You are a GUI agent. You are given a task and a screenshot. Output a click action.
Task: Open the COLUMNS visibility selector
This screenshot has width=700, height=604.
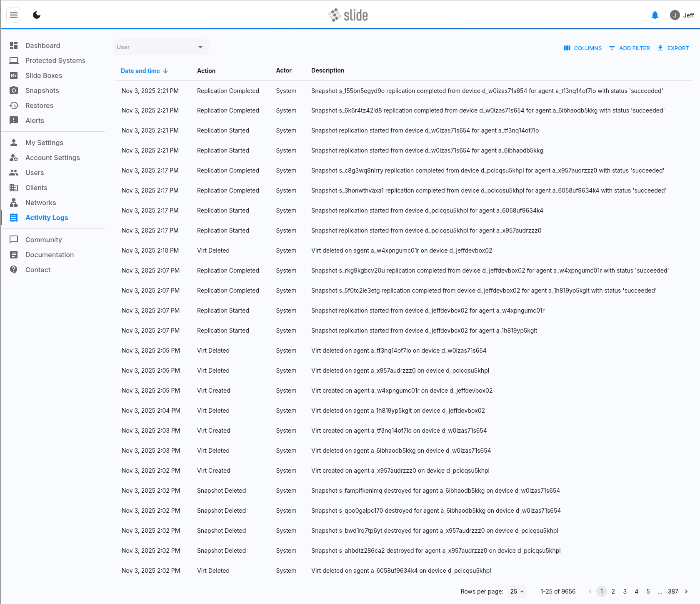582,48
